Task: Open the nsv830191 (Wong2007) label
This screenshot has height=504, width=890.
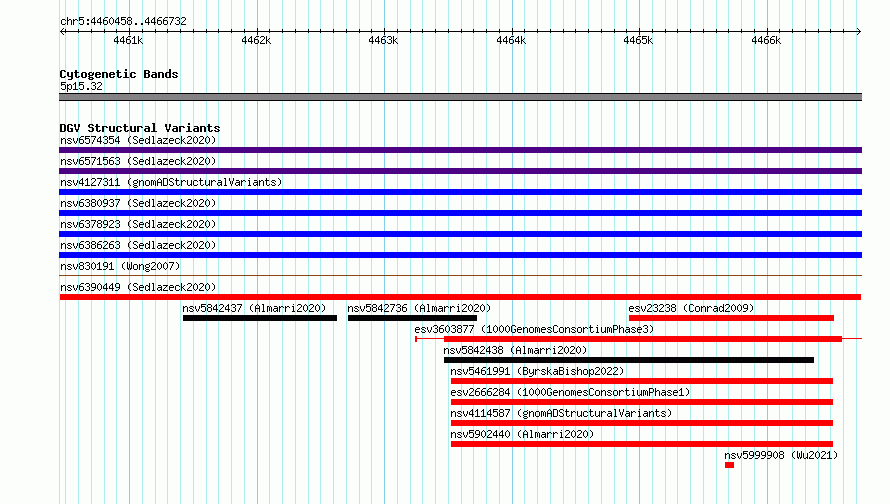Action: (x=120, y=266)
